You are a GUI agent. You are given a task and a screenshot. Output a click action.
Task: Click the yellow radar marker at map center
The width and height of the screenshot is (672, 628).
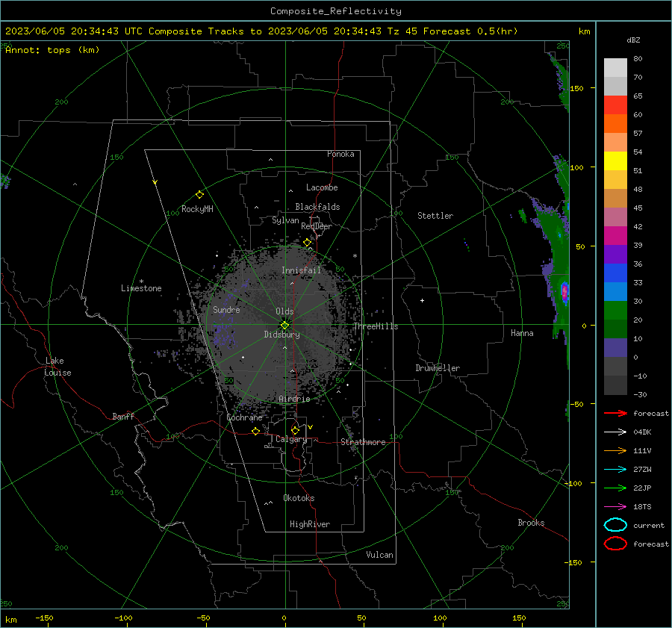click(285, 325)
